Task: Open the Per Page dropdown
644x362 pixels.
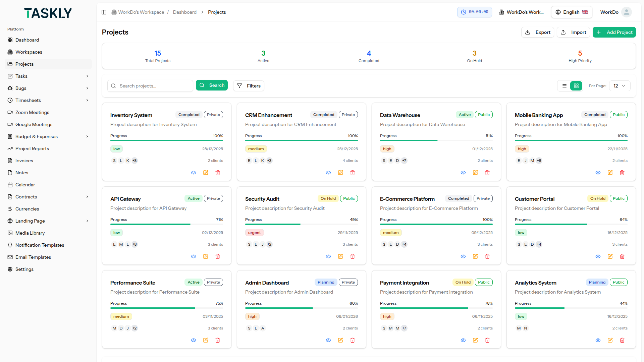Action: pyautogui.click(x=620, y=86)
